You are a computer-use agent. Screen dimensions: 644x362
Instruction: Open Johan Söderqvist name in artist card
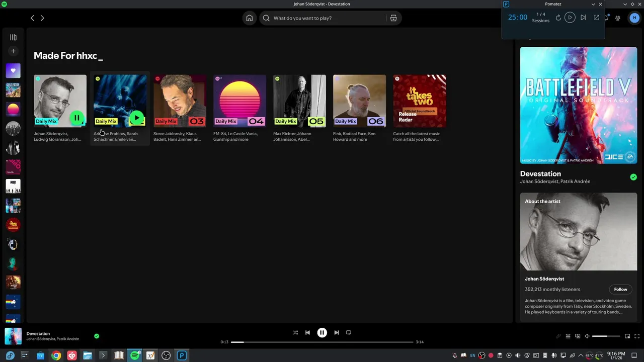(x=544, y=279)
